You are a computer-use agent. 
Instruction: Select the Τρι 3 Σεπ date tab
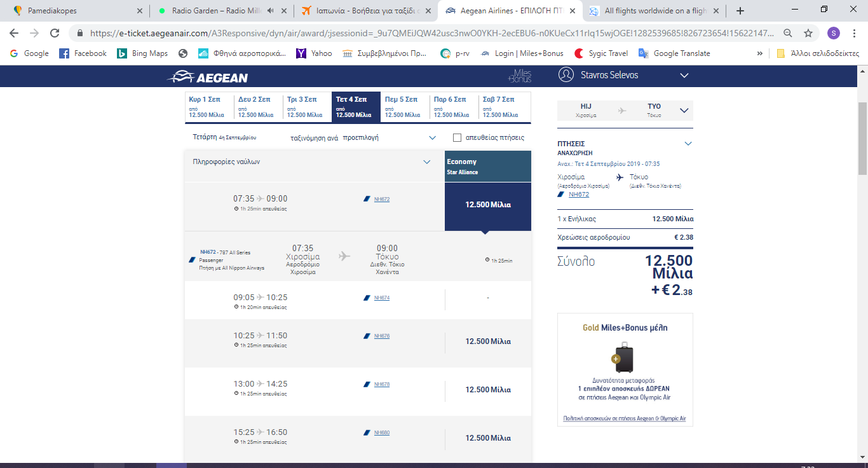tap(308, 107)
